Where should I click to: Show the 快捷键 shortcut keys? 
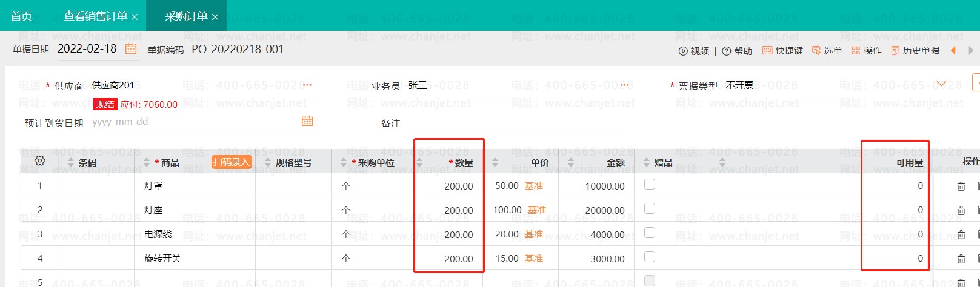[782, 51]
